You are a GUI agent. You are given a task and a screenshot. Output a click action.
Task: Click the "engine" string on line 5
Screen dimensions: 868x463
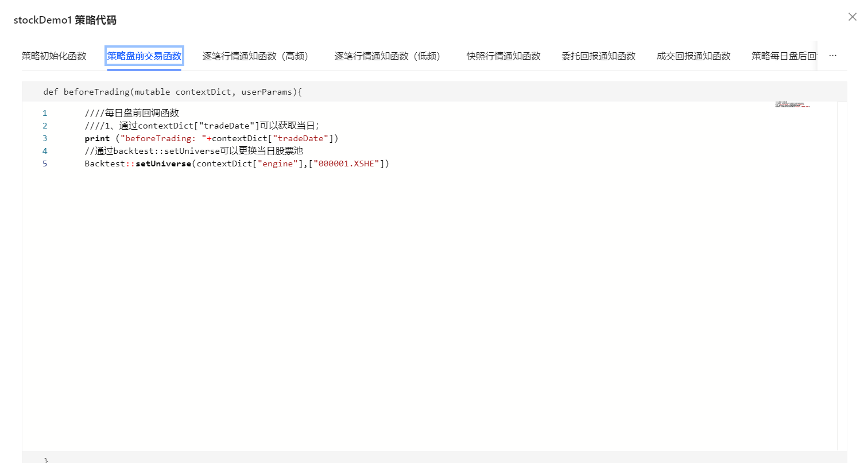tap(277, 164)
